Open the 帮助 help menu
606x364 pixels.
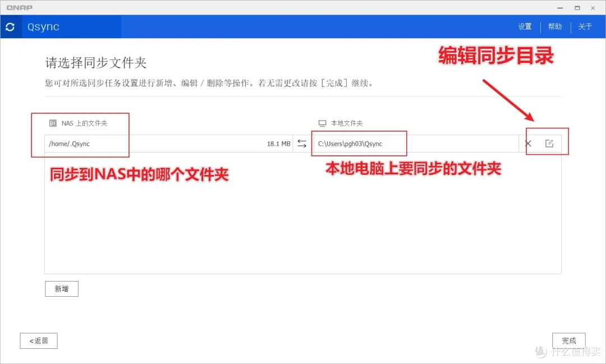(x=555, y=27)
